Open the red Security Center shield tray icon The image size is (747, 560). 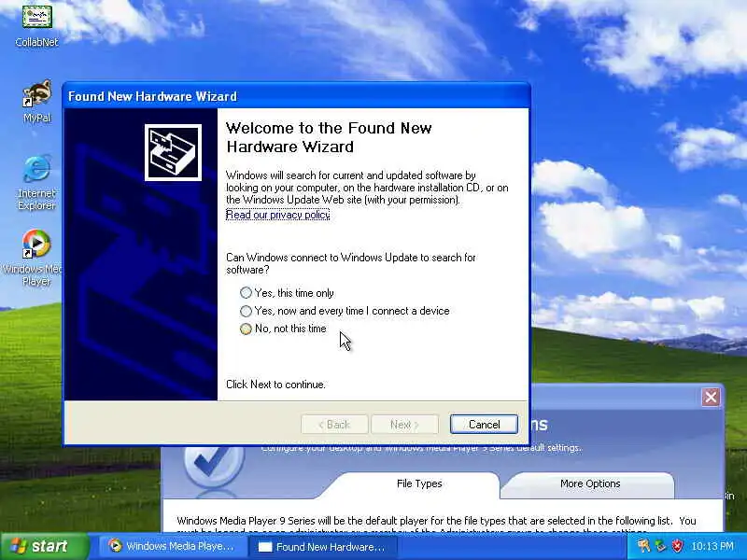[x=678, y=546]
